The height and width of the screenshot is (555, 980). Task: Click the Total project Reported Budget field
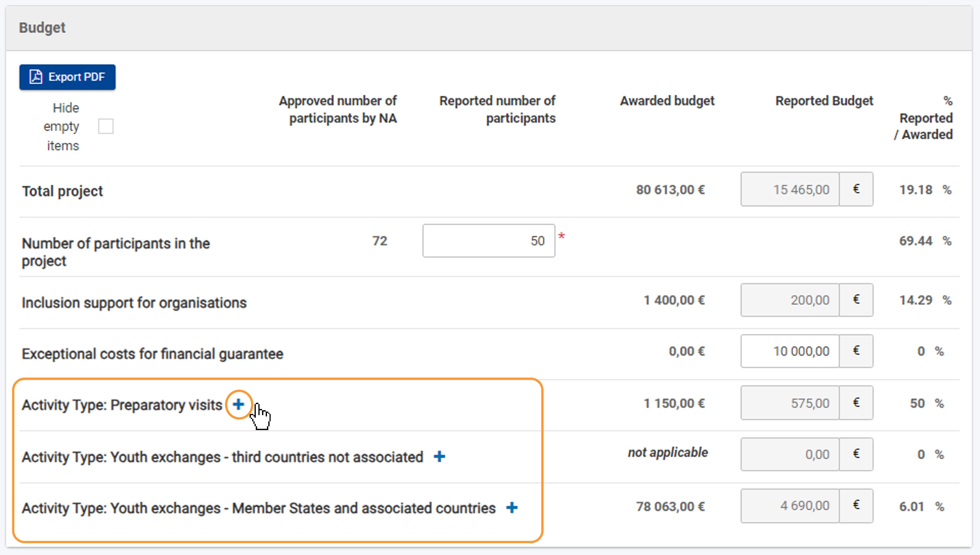coord(790,189)
